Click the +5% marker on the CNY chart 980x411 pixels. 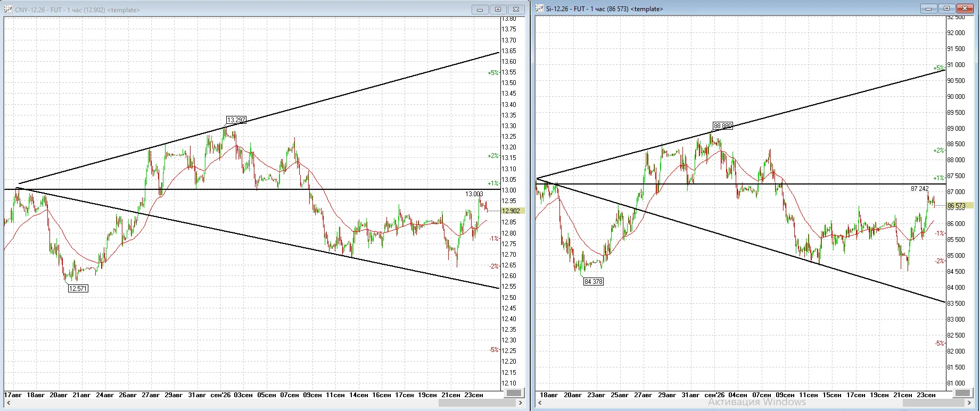tap(493, 73)
